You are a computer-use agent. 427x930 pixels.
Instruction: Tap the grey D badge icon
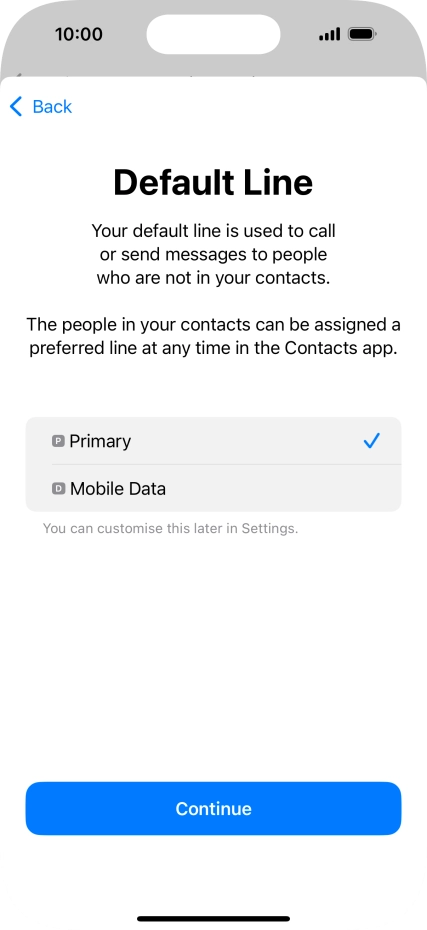coord(58,488)
